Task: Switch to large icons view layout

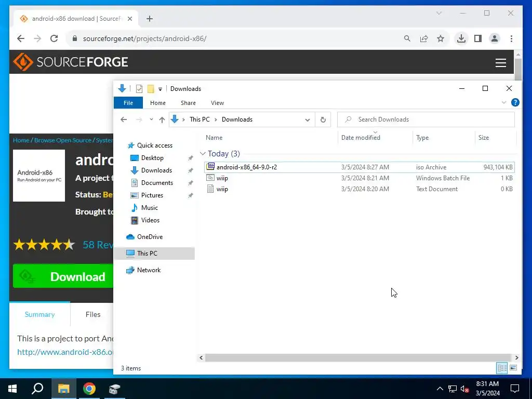Action: pos(513,368)
